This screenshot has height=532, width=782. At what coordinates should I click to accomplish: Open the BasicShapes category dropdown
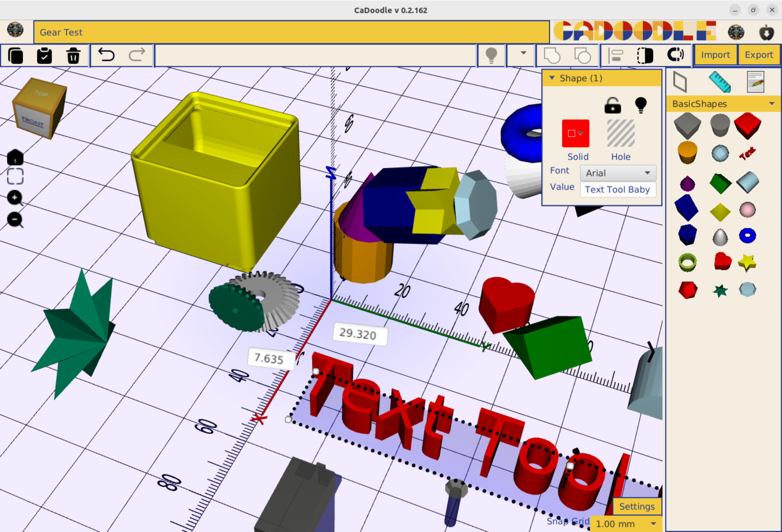[x=723, y=104]
